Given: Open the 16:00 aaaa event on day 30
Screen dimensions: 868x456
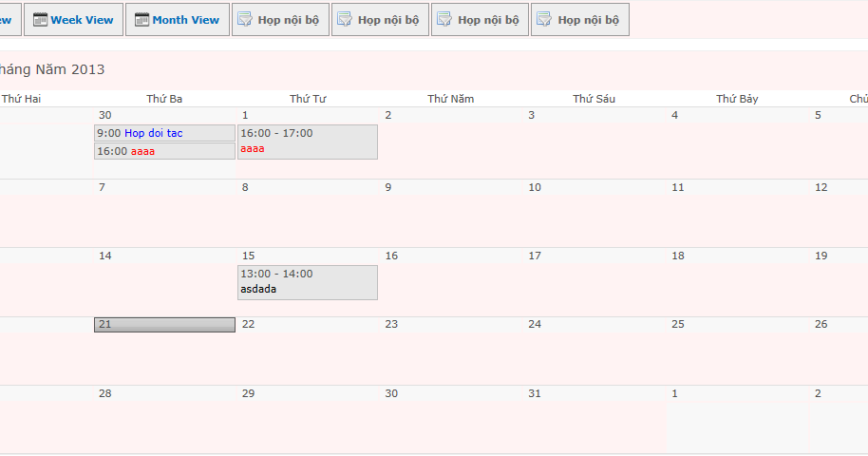Looking at the screenshot, I should click(x=164, y=151).
